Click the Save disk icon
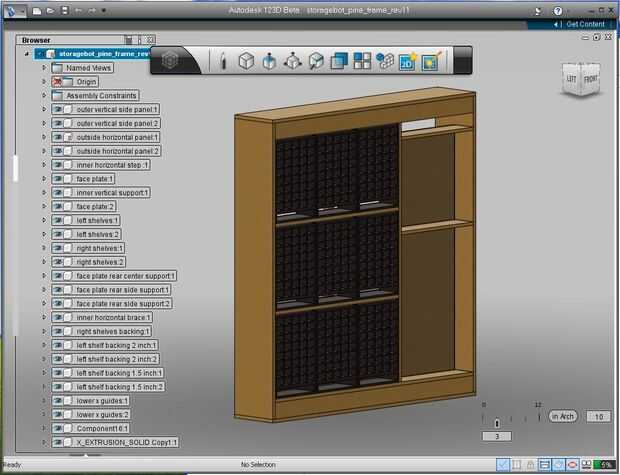The image size is (620, 475). 65,11
